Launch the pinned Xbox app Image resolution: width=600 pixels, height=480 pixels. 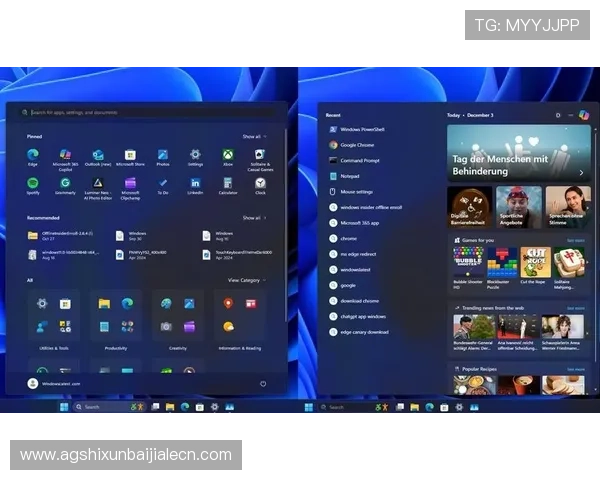point(228,155)
